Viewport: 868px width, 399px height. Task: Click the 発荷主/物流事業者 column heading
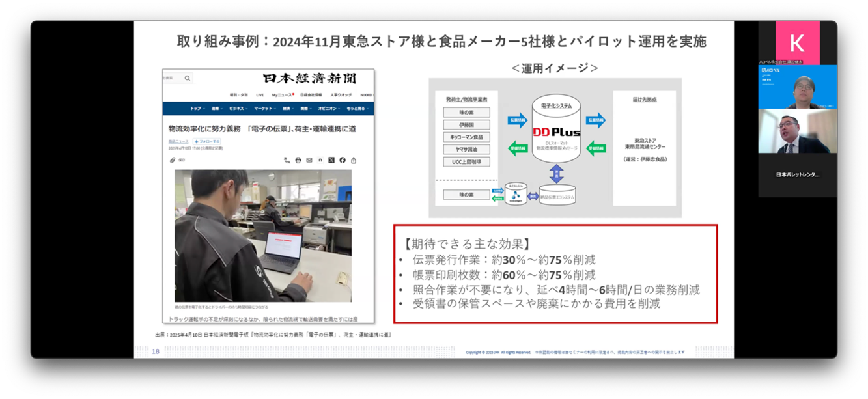(x=466, y=98)
